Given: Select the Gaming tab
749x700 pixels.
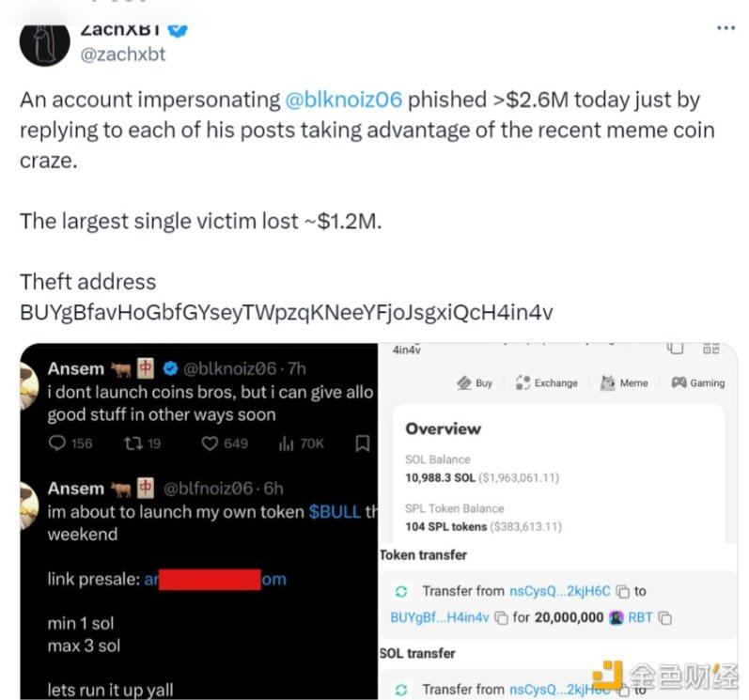Looking at the screenshot, I should pyautogui.click(x=698, y=383).
